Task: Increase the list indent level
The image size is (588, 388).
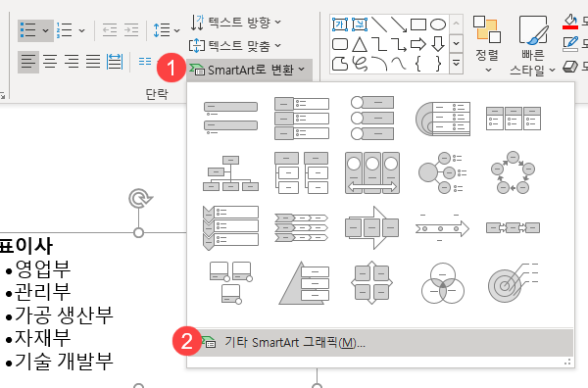Action: click(x=131, y=30)
